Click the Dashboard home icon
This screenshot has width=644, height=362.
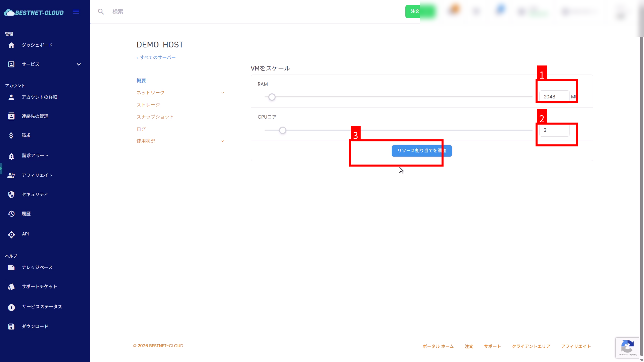pyautogui.click(x=11, y=45)
